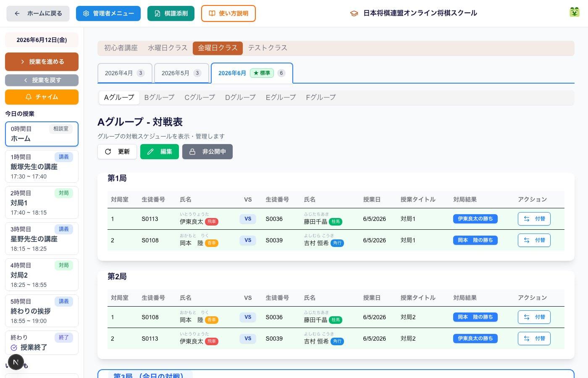This screenshot has height=378, width=588.
Task: Open the テストクラス tab
Action: coord(268,48)
